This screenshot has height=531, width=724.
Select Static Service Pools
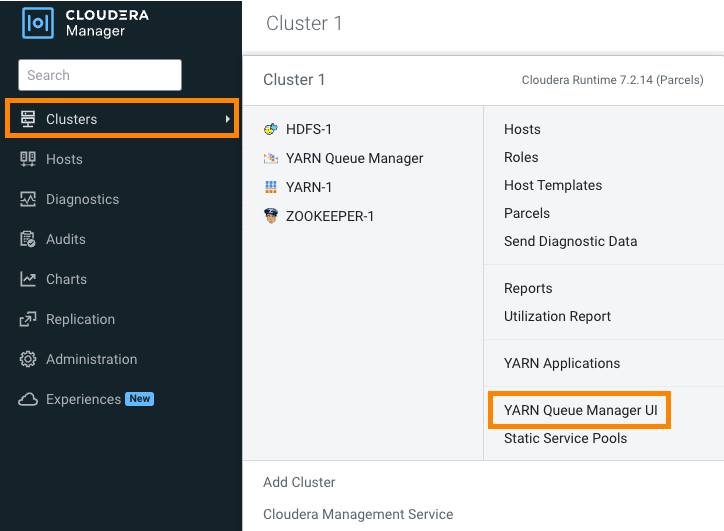coord(565,438)
